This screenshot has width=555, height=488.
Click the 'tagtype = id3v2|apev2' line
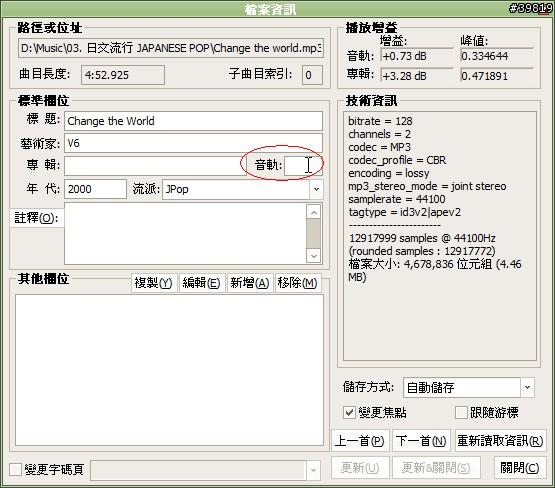[405, 212]
